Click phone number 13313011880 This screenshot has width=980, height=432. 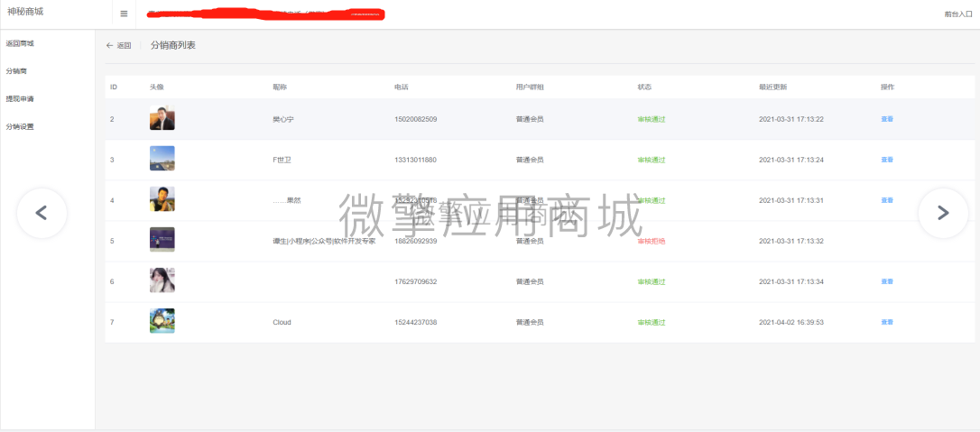[x=416, y=160]
